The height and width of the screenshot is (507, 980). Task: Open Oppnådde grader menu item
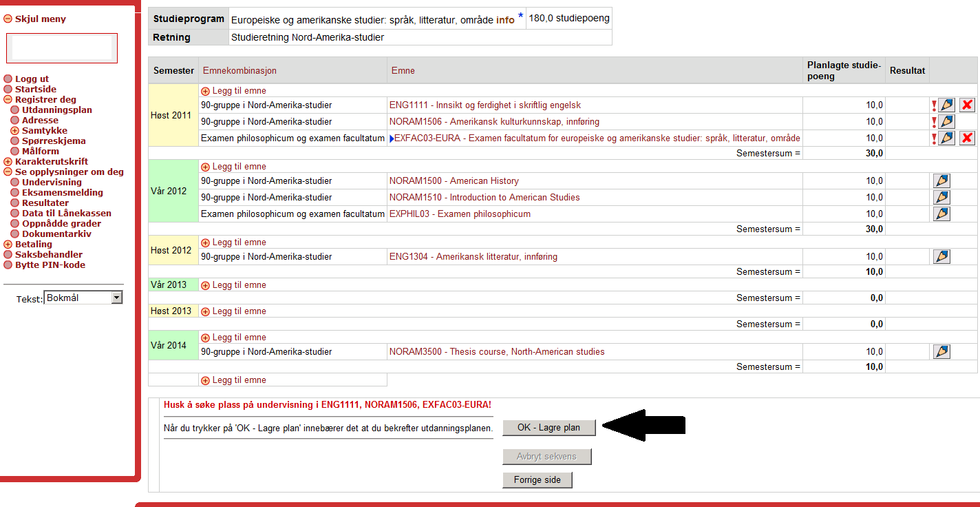click(61, 224)
